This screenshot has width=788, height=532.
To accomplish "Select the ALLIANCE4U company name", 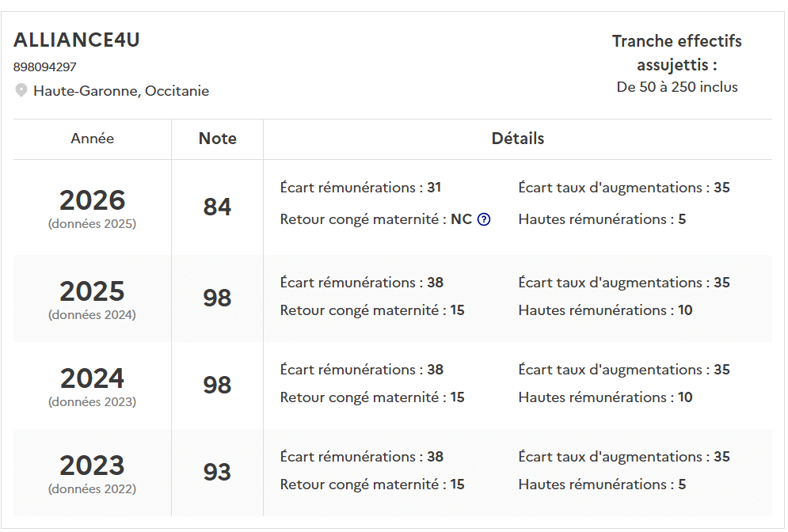I will [77, 40].
